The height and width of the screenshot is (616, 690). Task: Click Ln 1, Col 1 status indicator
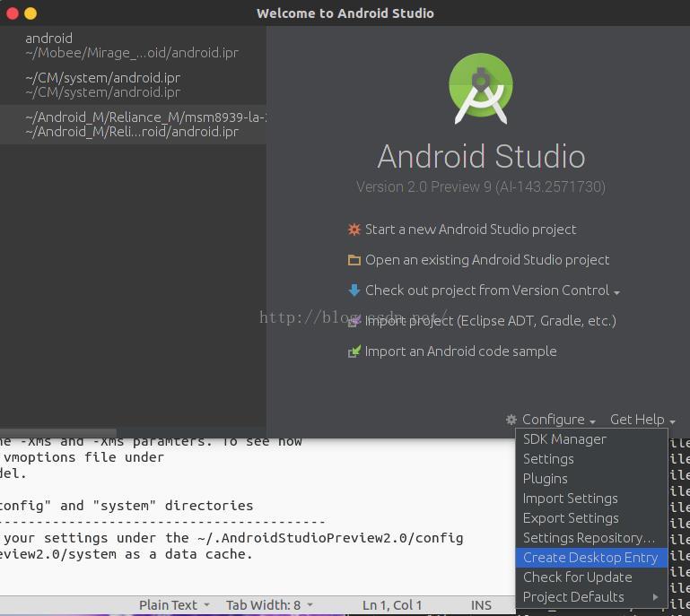click(391, 605)
